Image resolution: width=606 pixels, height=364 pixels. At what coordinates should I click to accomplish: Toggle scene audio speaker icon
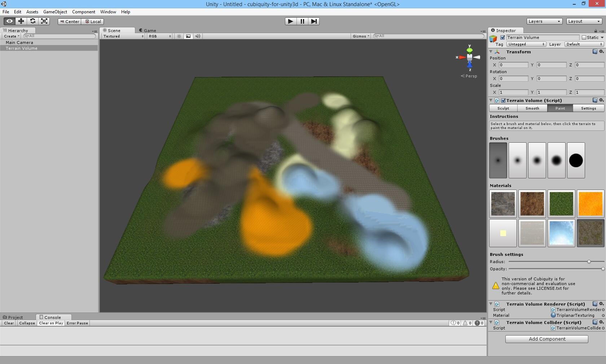(x=198, y=36)
